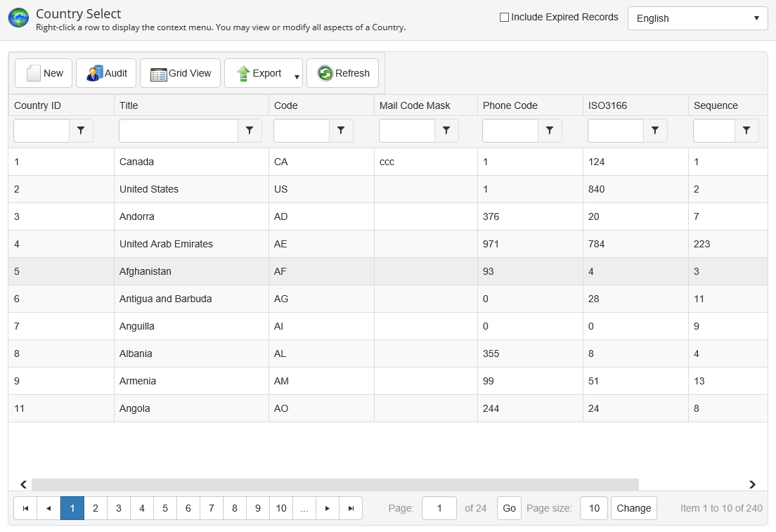Click the Phone Code filter funnel icon

[x=550, y=131]
